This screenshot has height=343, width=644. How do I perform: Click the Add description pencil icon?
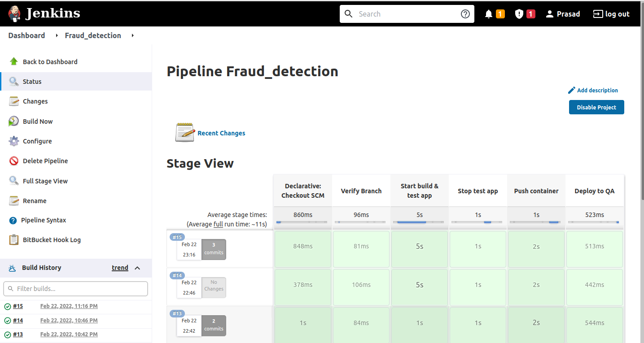571,90
